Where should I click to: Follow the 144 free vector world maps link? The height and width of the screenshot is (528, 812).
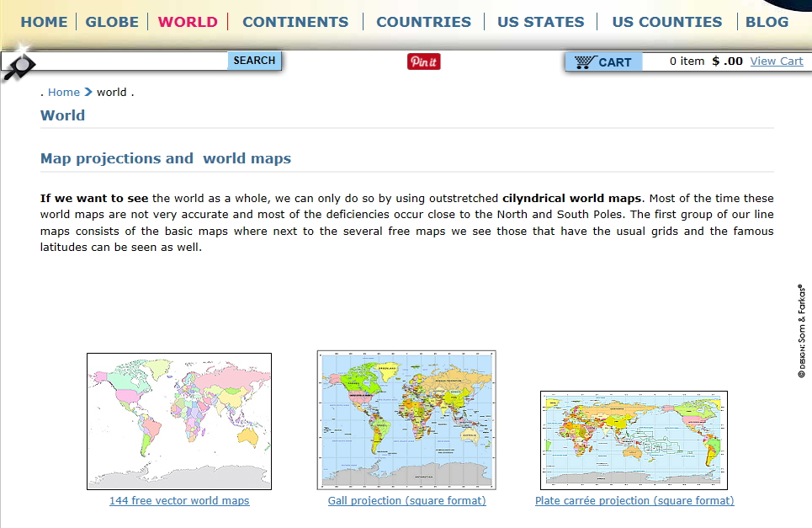[179, 500]
